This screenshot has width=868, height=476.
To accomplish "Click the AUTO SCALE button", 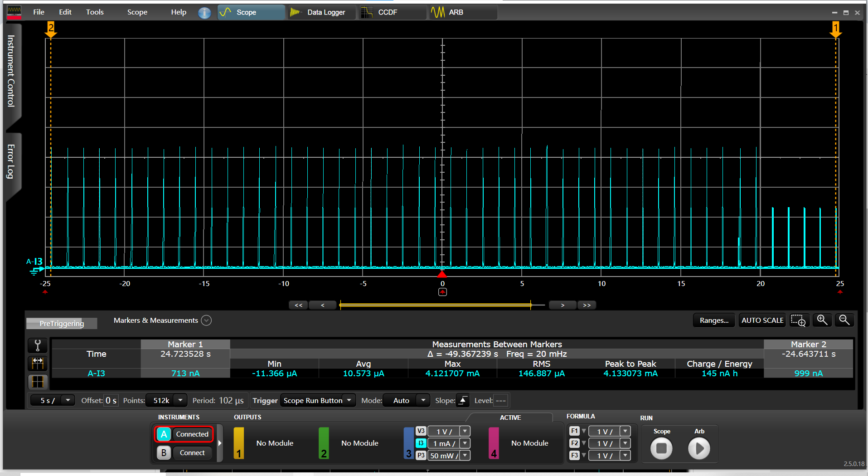I will [762, 320].
